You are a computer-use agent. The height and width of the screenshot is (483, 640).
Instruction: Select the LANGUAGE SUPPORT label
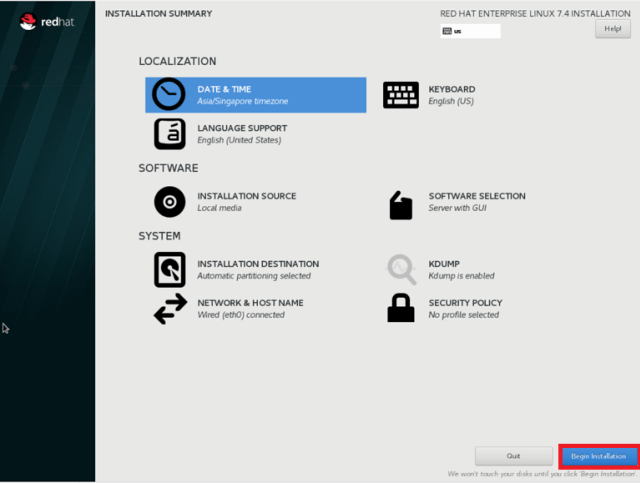pos(242,128)
